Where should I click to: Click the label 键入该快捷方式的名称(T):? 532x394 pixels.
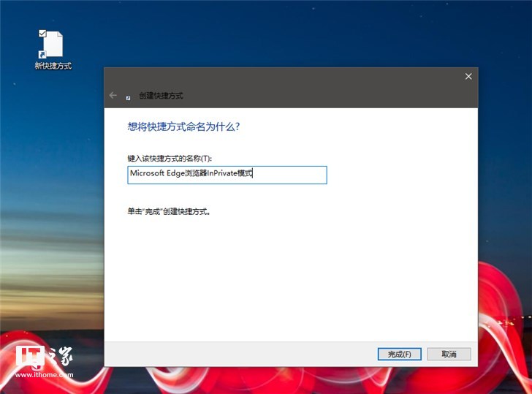click(170, 159)
